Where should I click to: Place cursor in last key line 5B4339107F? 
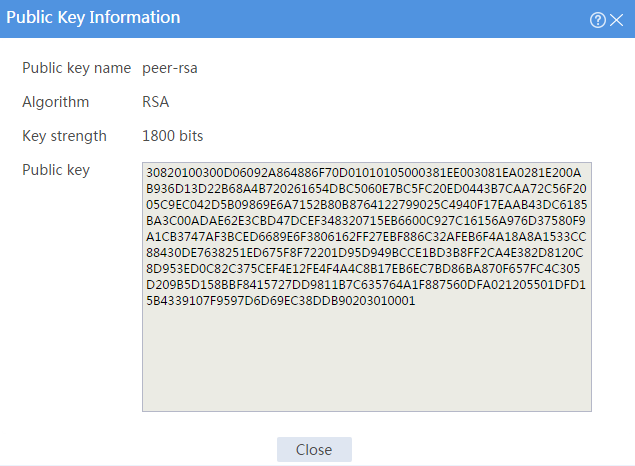pyautogui.click(x=281, y=301)
